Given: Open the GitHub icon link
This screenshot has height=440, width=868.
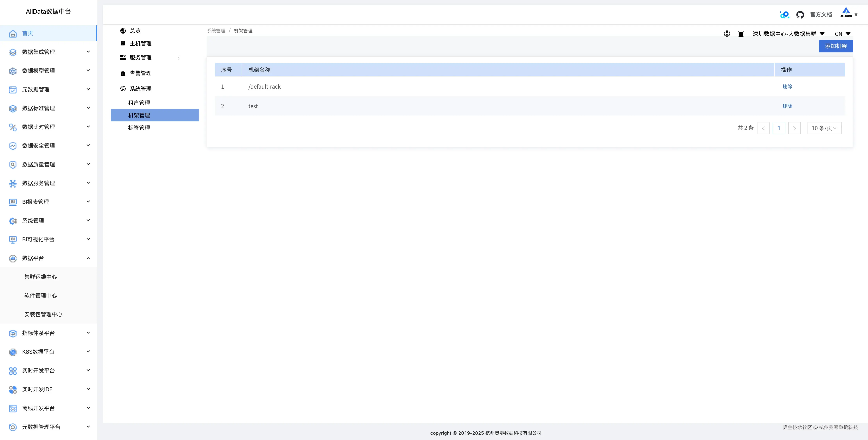Looking at the screenshot, I should pyautogui.click(x=800, y=15).
